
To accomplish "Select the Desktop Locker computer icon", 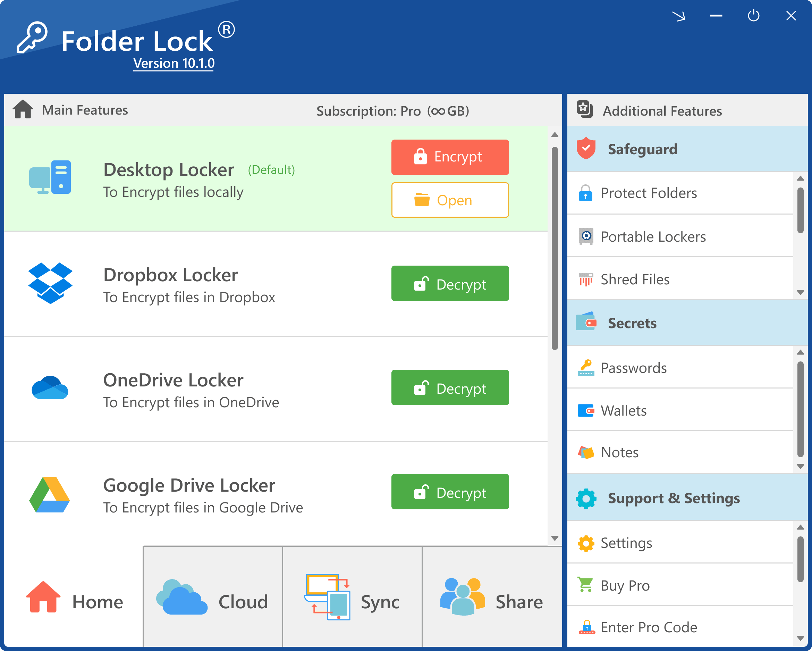I will 50,177.
